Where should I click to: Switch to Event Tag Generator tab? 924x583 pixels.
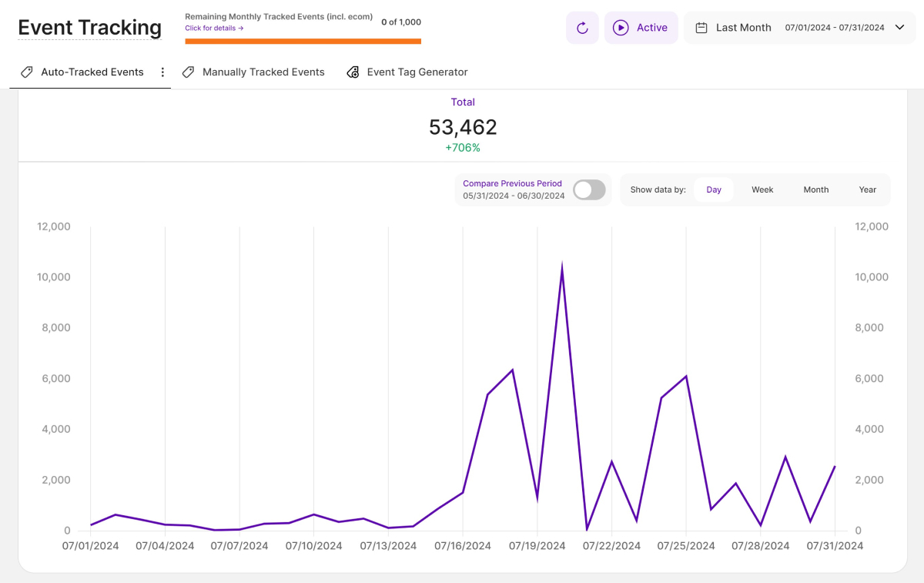tap(417, 72)
